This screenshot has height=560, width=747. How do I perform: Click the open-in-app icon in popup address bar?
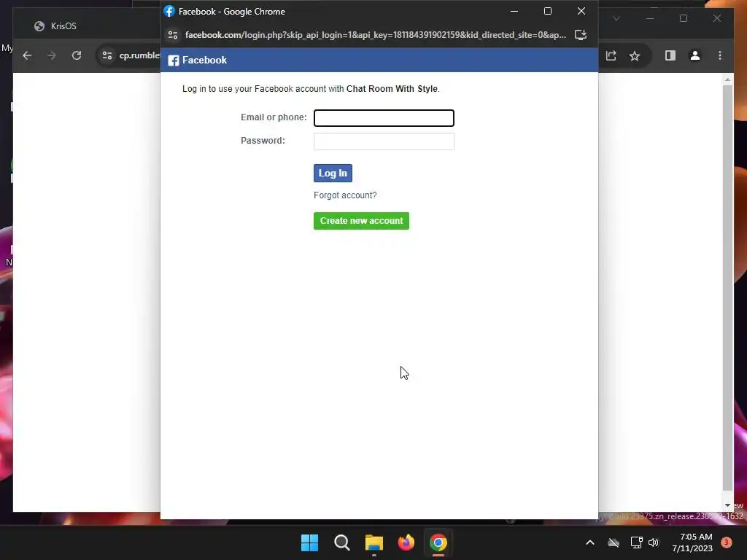[x=580, y=35]
